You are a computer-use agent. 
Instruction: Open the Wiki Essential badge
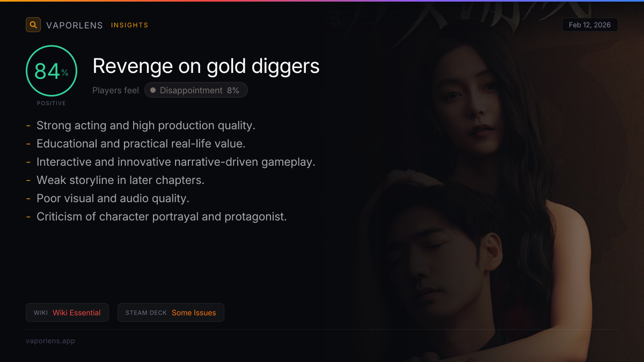click(67, 313)
